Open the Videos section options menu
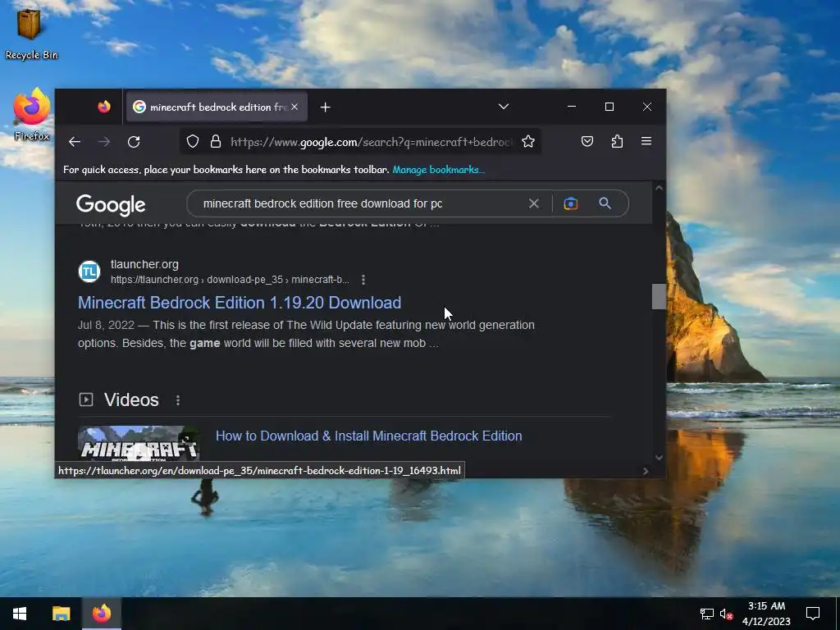840x630 pixels. (x=178, y=400)
